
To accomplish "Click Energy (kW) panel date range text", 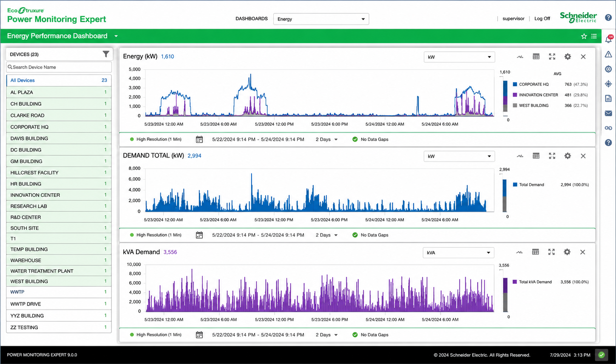I will click(258, 139).
